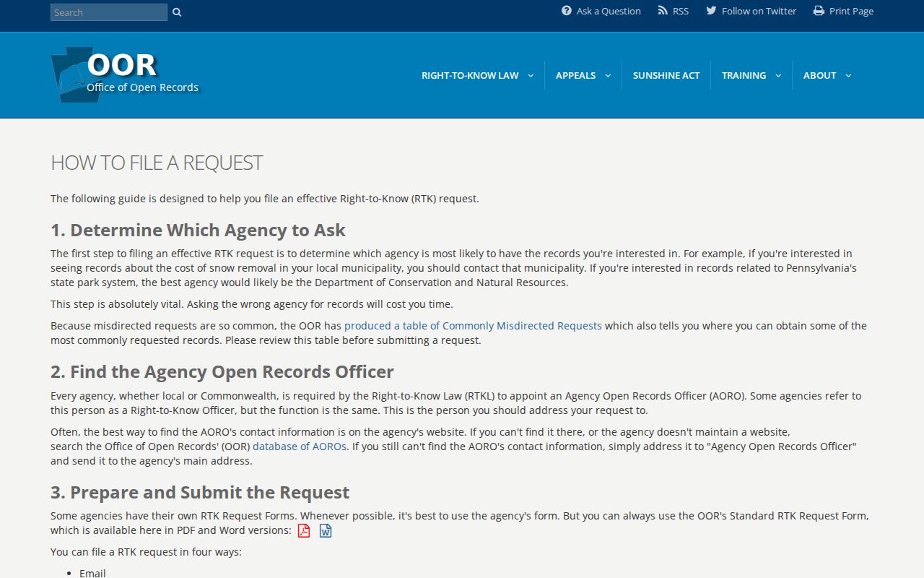Go to the Sunshine Act page
Screen dimensions: 924x578
coord(666,75)
